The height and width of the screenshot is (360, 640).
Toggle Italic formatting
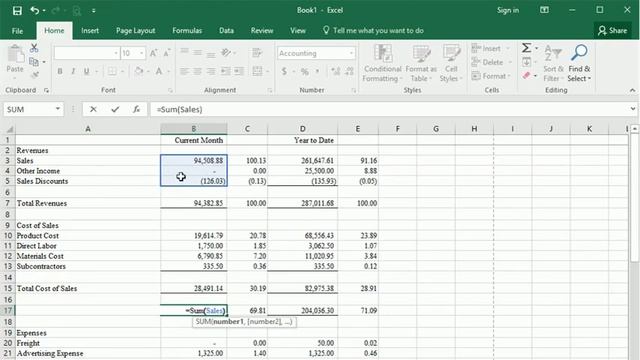(73, 71)
